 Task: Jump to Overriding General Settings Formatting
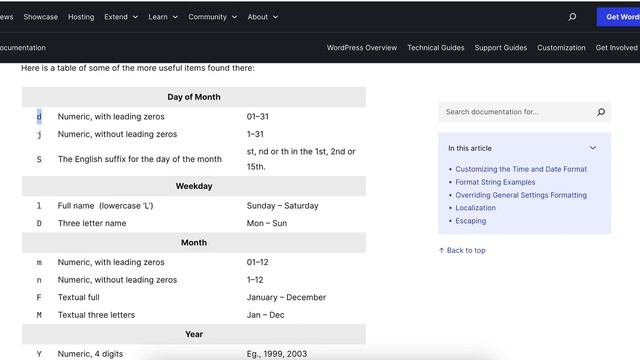click(521, 195)
